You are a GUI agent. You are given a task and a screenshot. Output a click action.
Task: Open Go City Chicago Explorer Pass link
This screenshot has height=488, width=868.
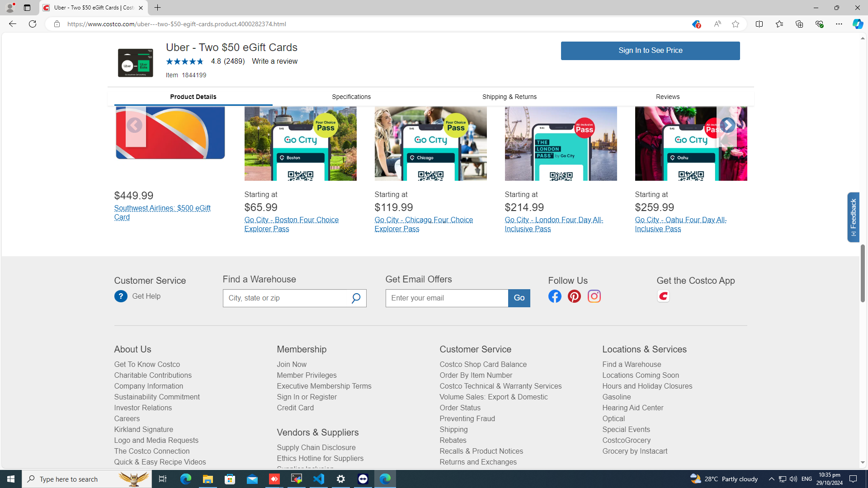click(x=424, y=225)
